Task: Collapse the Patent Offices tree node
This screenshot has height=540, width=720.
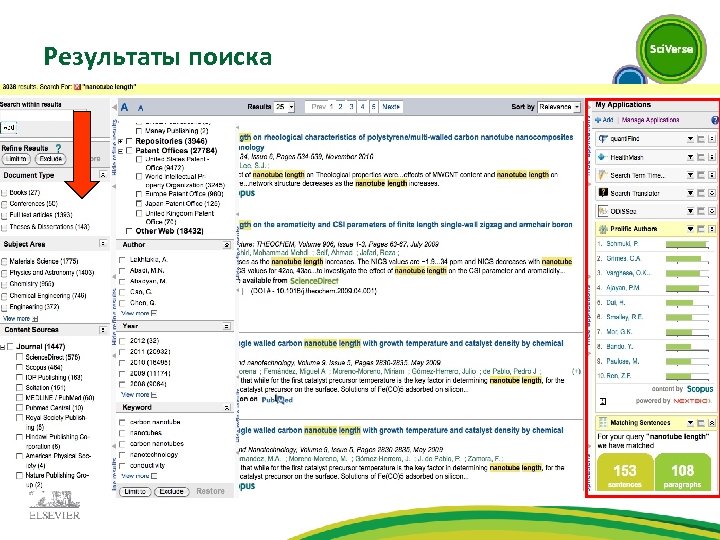Action: point(121,151)
